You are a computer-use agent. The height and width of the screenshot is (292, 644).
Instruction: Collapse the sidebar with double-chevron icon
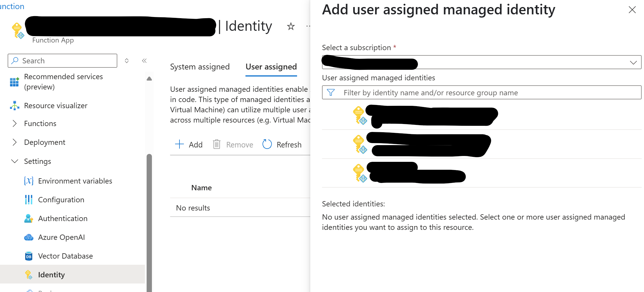(x=144, y=61)
